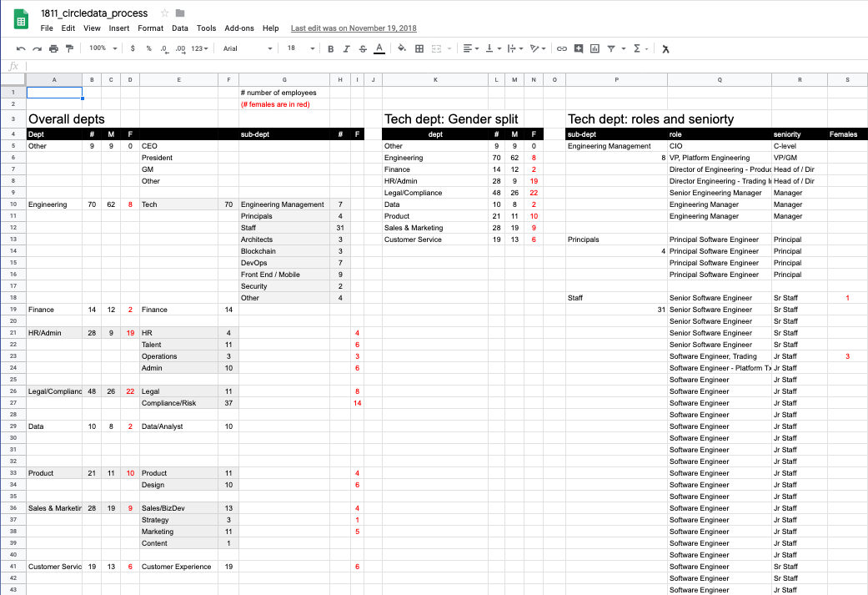Open the Format menu
Image resolution: width=868 pixels, height=595 pixels.
point(151,28)
